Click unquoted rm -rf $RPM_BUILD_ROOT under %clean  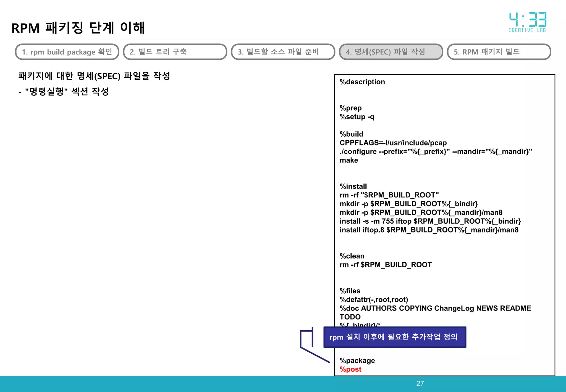(386, 265)
